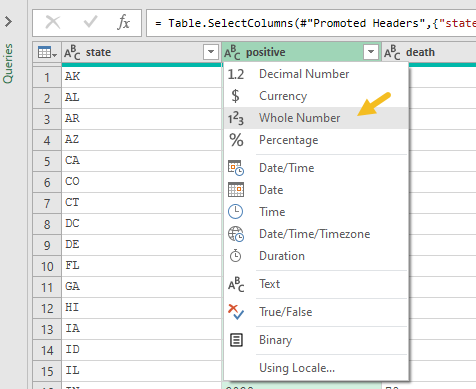476x389 pixels.
Task: Click the fx insert step icon
Action: (124, 23)
